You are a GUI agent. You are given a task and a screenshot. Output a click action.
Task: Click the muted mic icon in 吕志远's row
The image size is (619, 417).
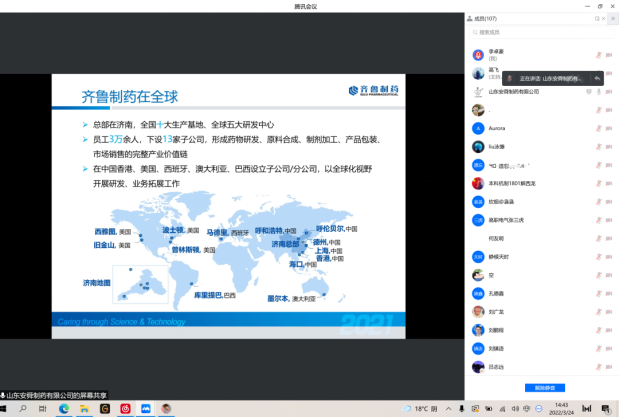pos(598,367)
